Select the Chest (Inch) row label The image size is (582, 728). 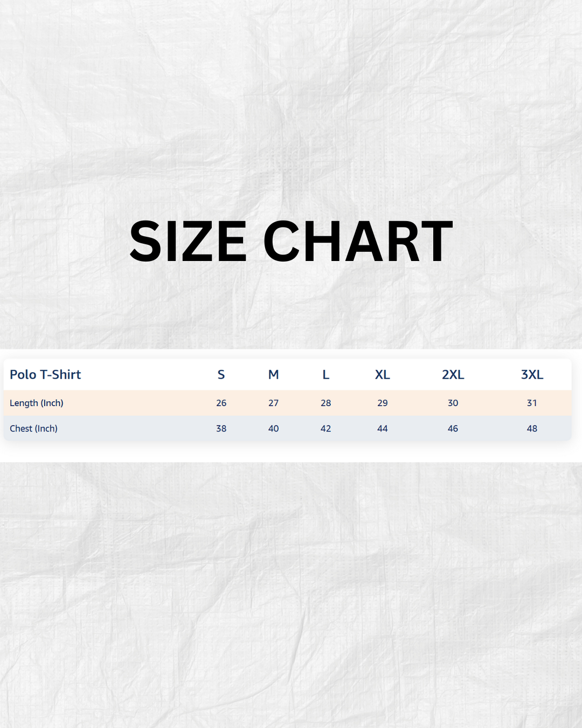point(33,429)
